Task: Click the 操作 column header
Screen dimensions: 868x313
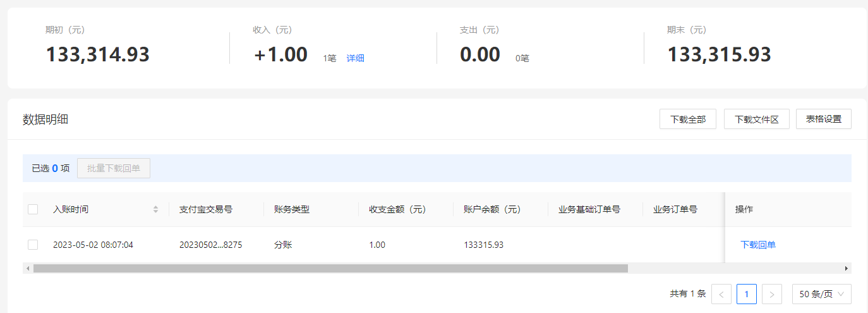Action: click(744, 209)
